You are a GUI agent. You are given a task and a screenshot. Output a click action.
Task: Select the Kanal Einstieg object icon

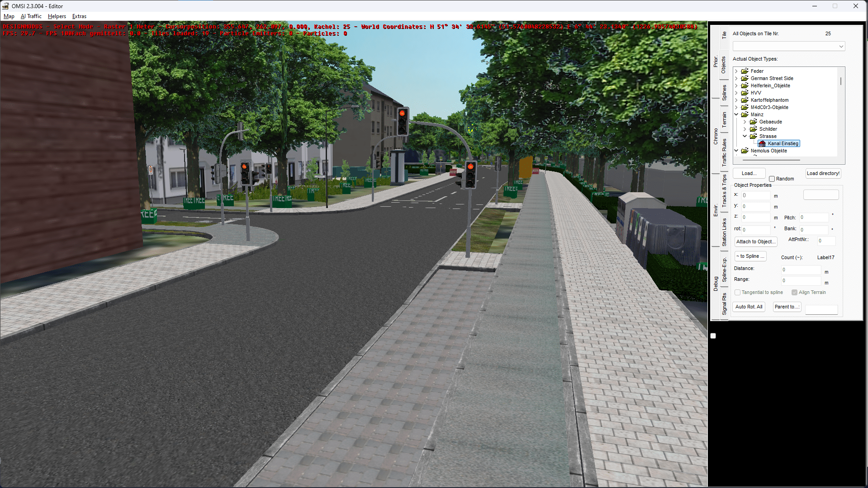(762, 144)
